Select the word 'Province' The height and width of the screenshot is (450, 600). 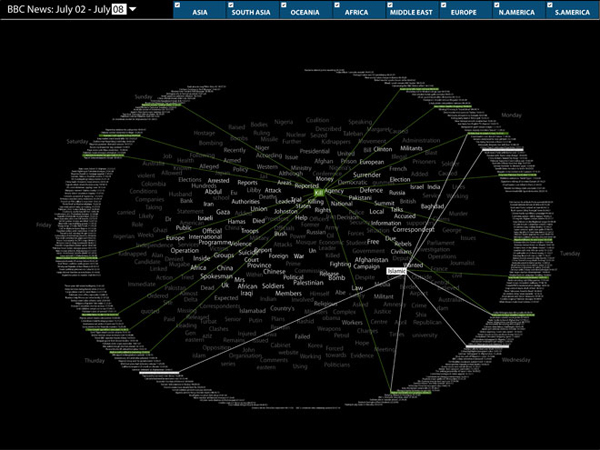[259, 265]
